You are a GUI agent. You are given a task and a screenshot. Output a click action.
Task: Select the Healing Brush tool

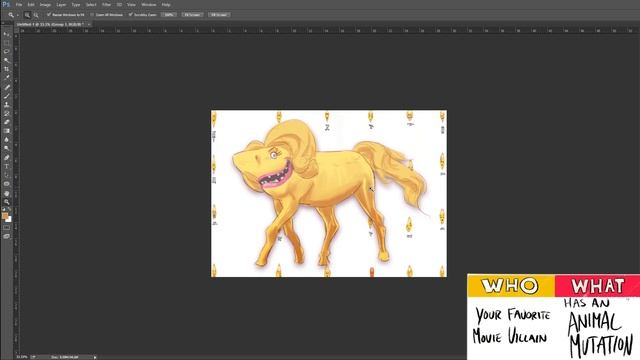6,87
